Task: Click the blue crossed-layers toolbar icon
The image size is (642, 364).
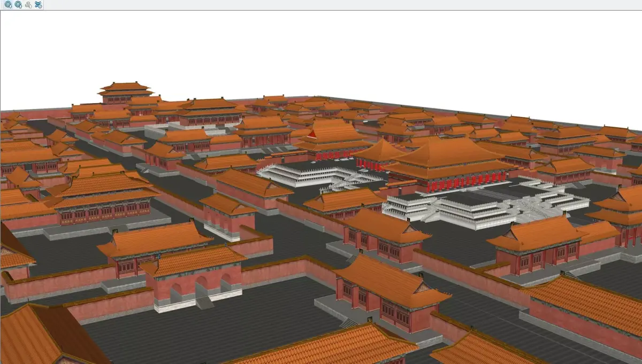Action: 39,5
